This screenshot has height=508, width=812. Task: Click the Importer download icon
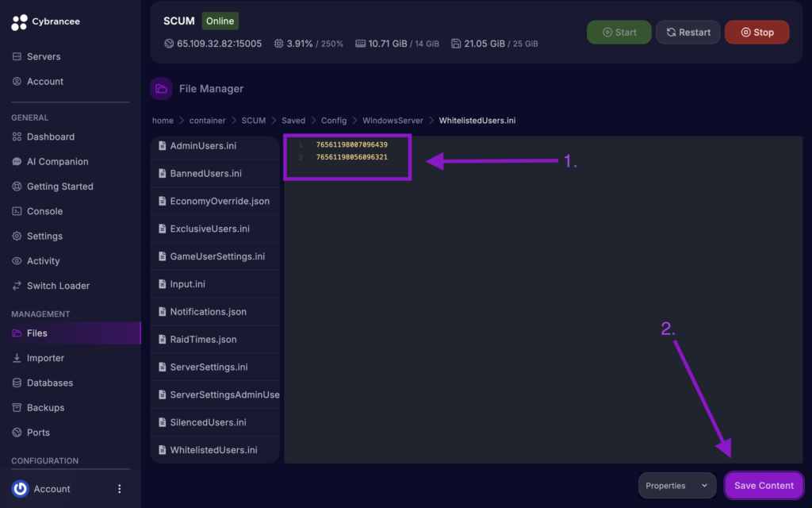17,358
